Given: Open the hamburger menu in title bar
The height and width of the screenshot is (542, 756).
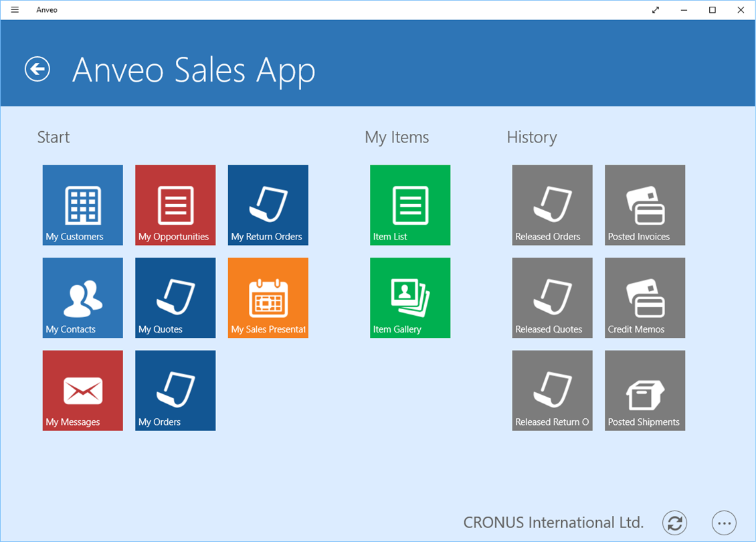Looking at the screenshot, I should [15, 10].
